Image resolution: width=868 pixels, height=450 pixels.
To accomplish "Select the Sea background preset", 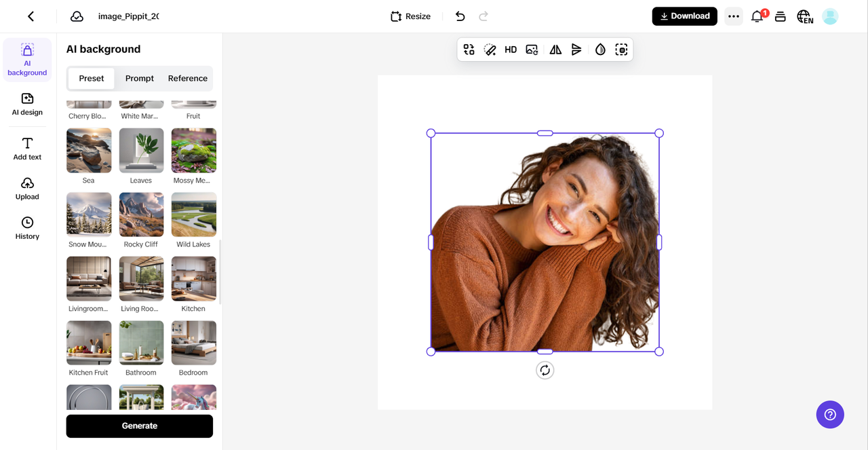I will point(89,151).
